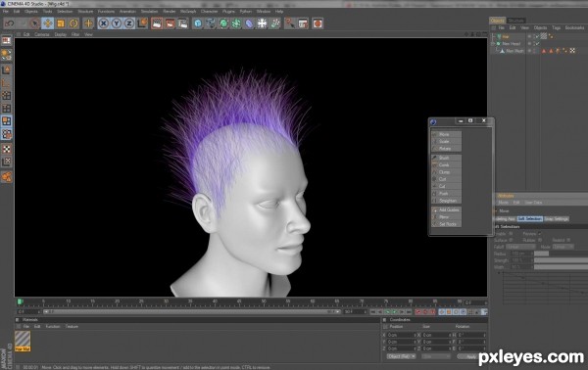
Task: Activate the Scale tool in top toolbar
Action: pyautogui.click(x=61, y=23)
